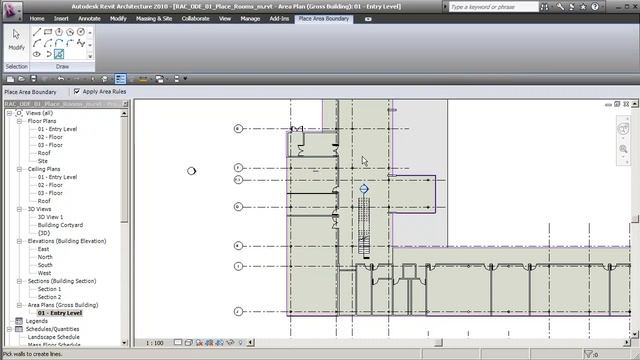Choose the Rectangle draw tool

click(48, 31)
